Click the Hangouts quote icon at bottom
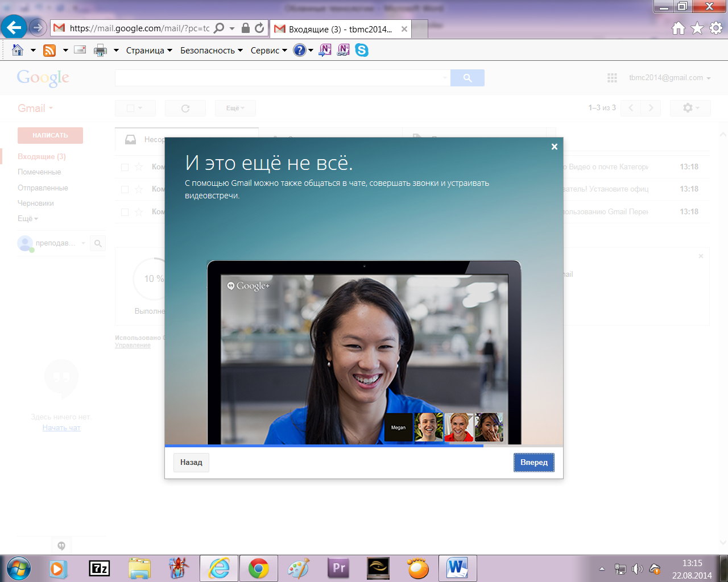The width and height of the screenshot is (728, 582). (x=61, y=546)
